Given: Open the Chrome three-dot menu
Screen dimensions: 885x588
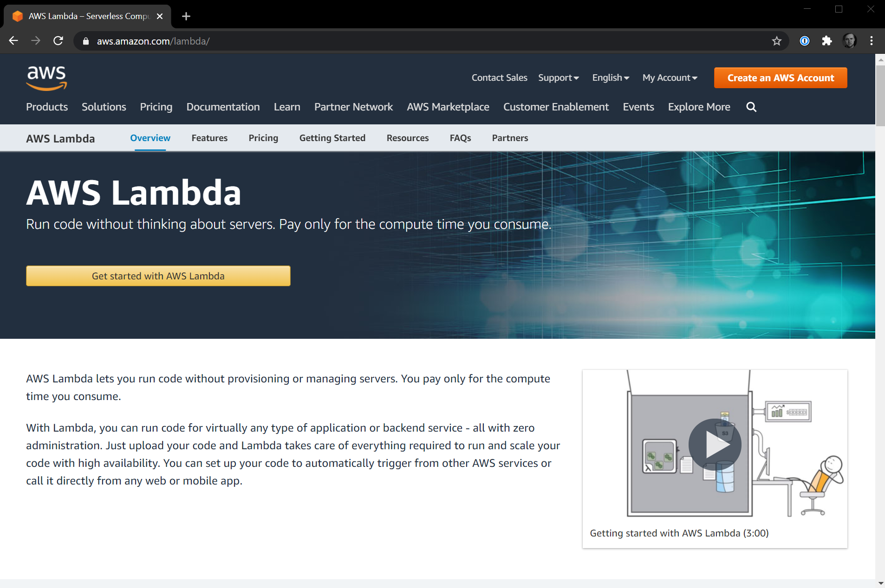Looking at the screenshot, I should coord(871,41).
